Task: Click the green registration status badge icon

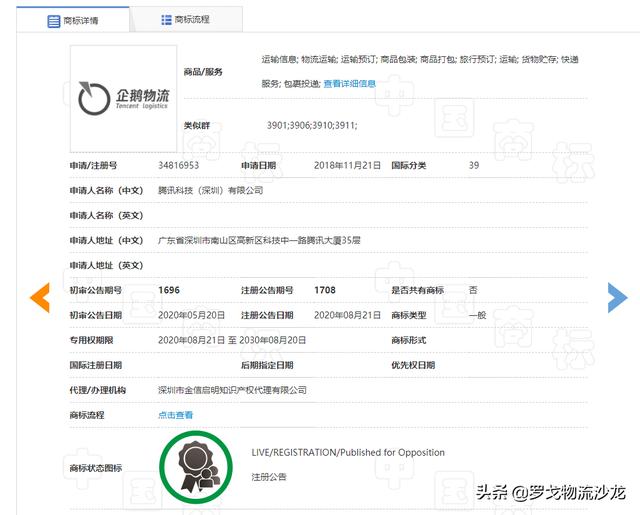Action: 196,467
